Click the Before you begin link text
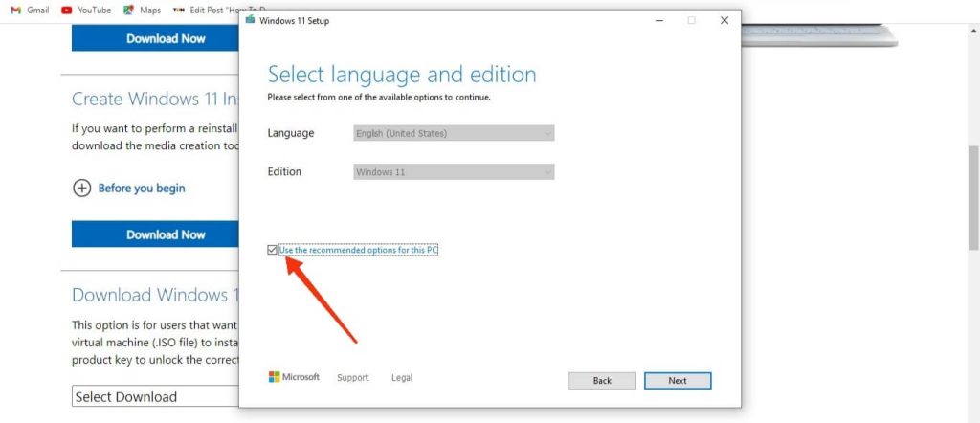The height and width of the screenshot is (423, 980). tap(142, 189)
